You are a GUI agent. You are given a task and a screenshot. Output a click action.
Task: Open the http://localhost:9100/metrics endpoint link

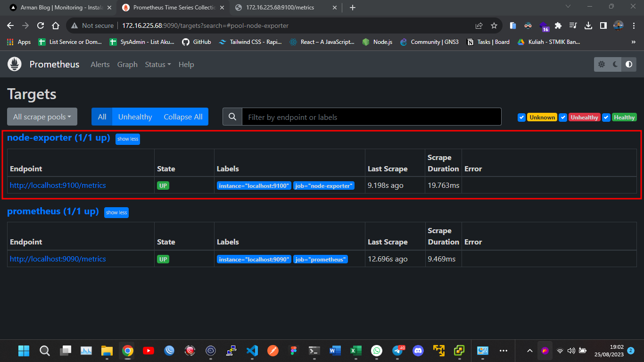58,185
